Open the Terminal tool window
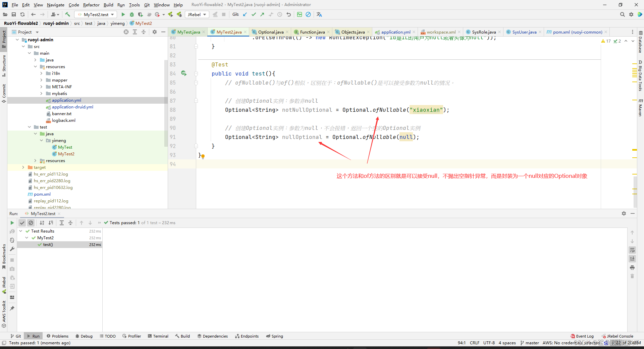This screenshot has height=349, width=644. [x=158, y=336]
